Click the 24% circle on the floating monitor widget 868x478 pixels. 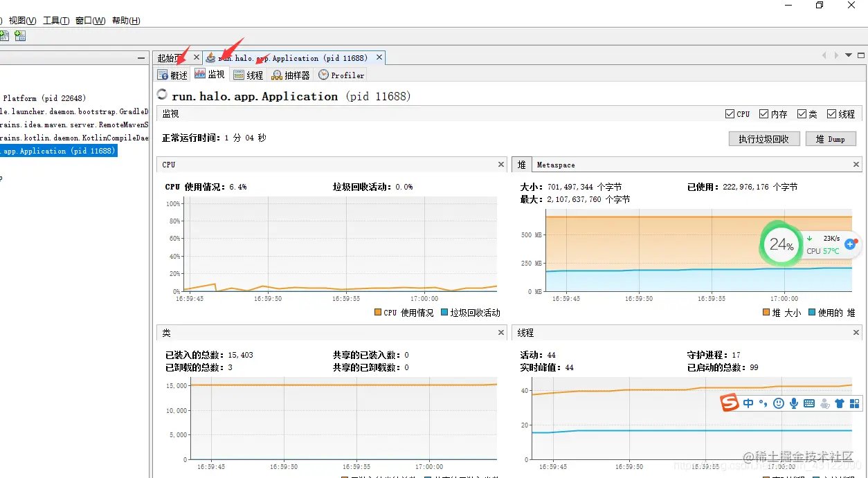pyautogui.click(x=781, y=244)
